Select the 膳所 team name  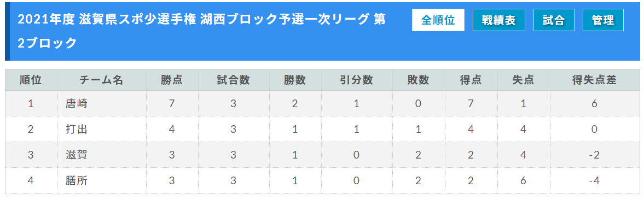click(x=76, y=180)
